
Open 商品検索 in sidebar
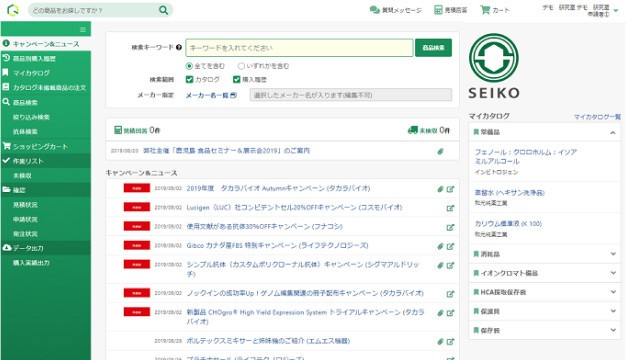[x=46, y=102]
